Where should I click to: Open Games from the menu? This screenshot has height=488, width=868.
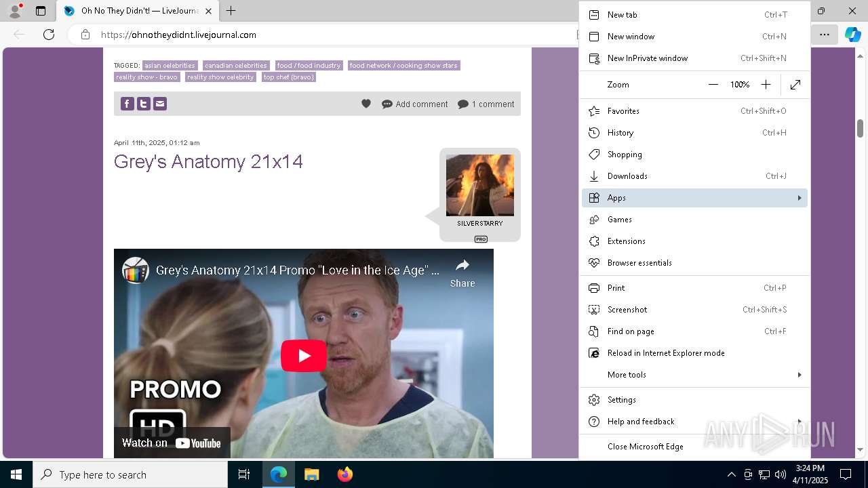pos(695,220)
